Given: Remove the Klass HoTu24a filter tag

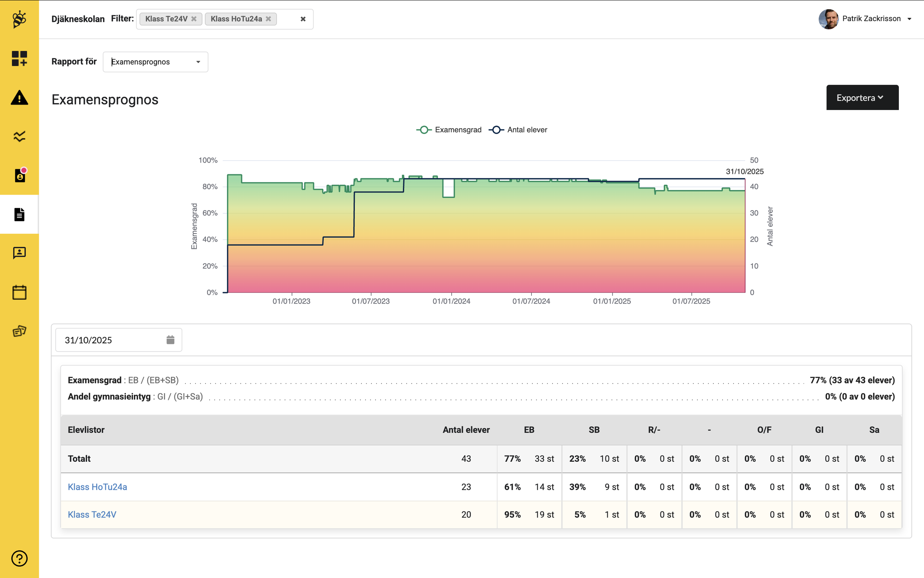Looking at the screenshot, I should click(x=268, y=19).
